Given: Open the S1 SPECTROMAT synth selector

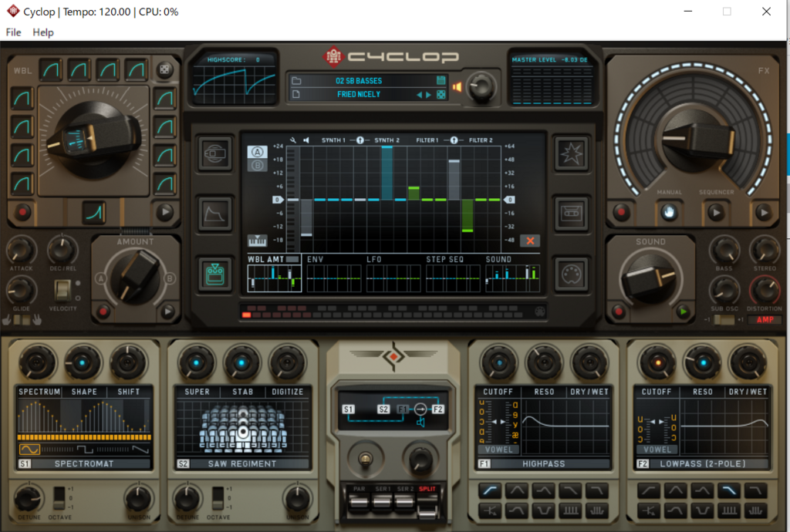Looking at the screenshot, I should tap(84, 463).
